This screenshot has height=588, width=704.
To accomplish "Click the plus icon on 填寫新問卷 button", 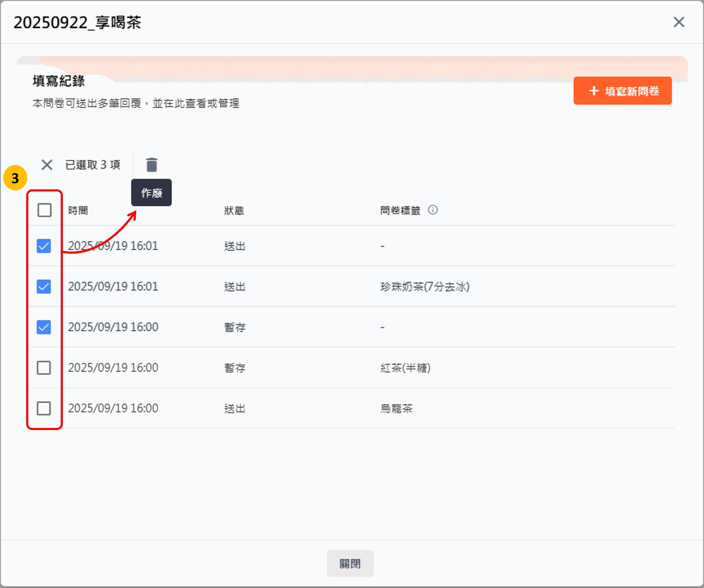I will pyautogui.click(x=594, y=91).
